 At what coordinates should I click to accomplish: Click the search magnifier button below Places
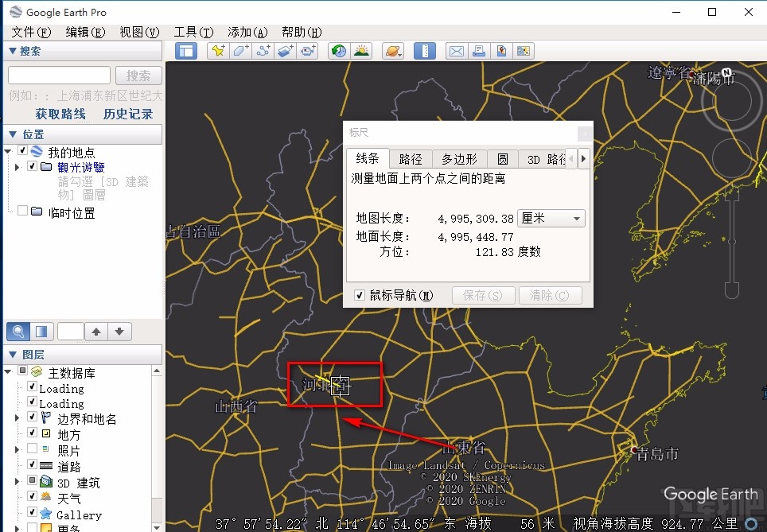(18, 332)
